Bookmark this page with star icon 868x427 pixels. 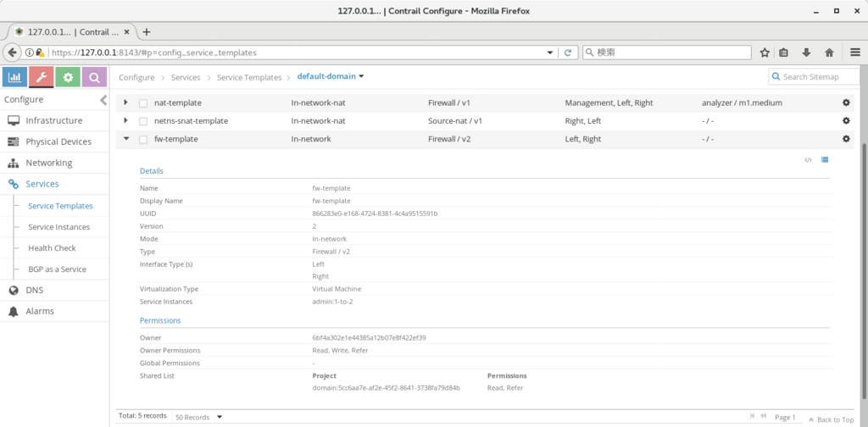[x=765, y=53]
